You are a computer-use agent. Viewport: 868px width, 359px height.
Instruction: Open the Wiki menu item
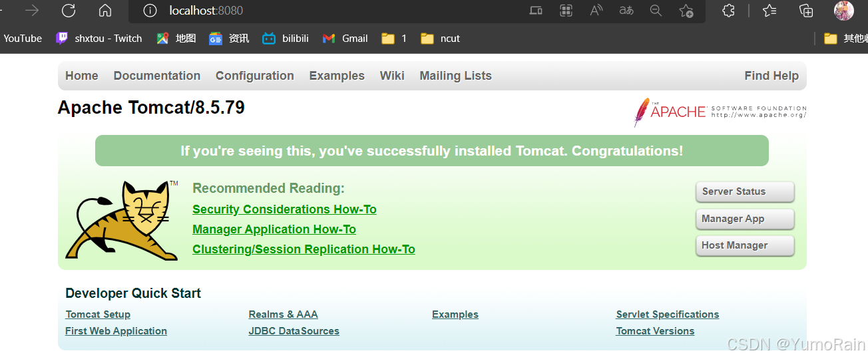click(x=392, y=76)
